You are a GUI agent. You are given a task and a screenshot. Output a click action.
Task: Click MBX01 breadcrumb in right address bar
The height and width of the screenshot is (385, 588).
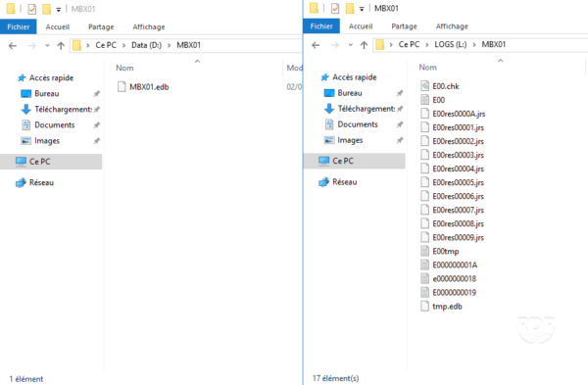coord(494,45)
